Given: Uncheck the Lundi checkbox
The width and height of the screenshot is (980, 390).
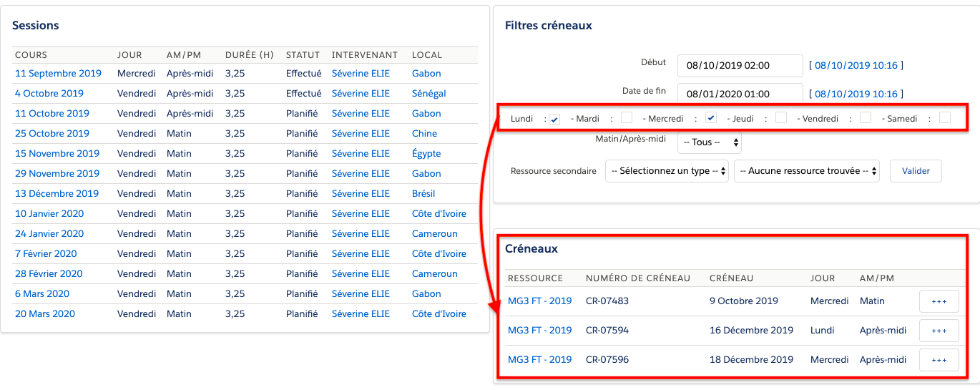Looking at the screenshot, I should coord(554,119).
